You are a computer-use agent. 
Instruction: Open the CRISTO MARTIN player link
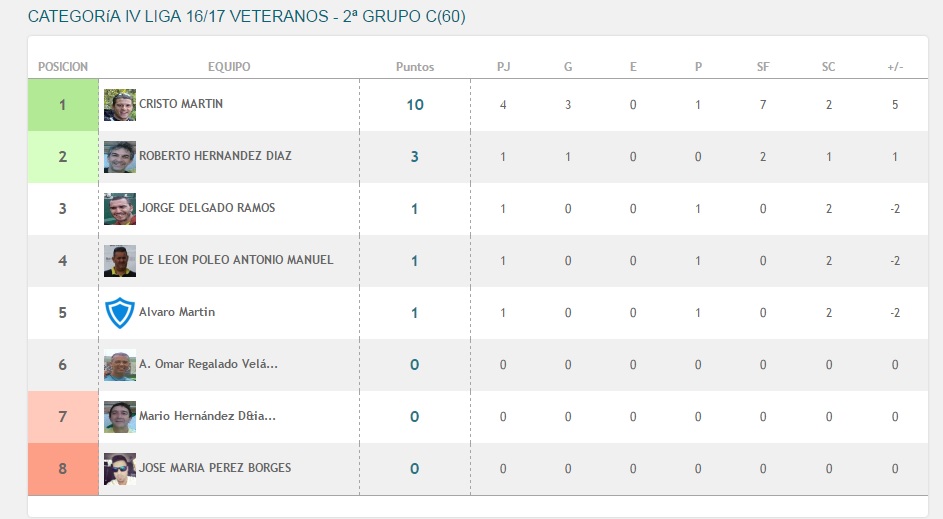181,103
